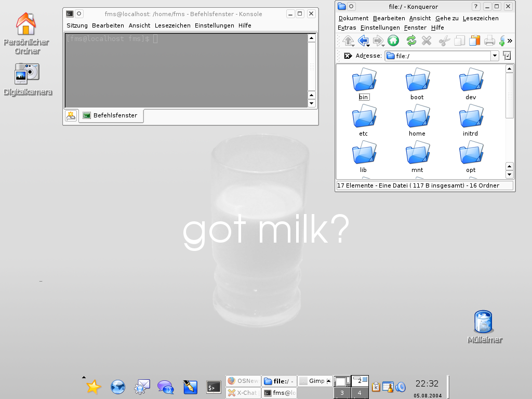The width and height of the screenshot is (532, 399).
Task: Go to the Home folder in Konqueror
Action: point(393,41)
